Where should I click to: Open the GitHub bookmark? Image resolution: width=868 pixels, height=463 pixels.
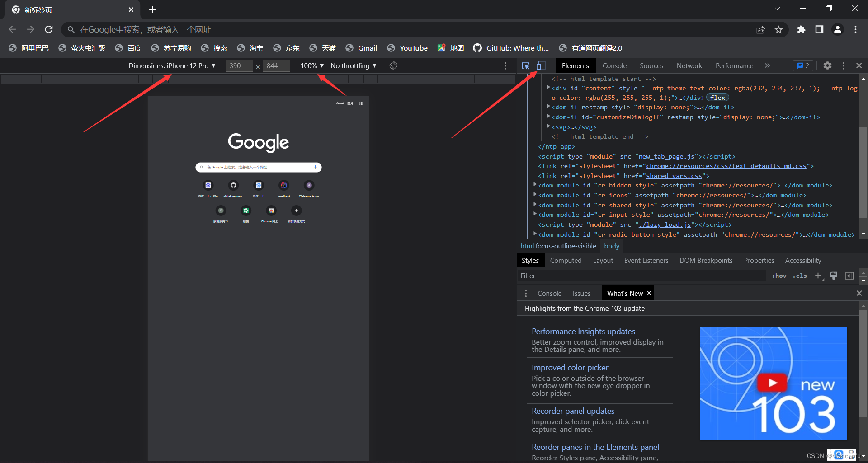[511, 48]
